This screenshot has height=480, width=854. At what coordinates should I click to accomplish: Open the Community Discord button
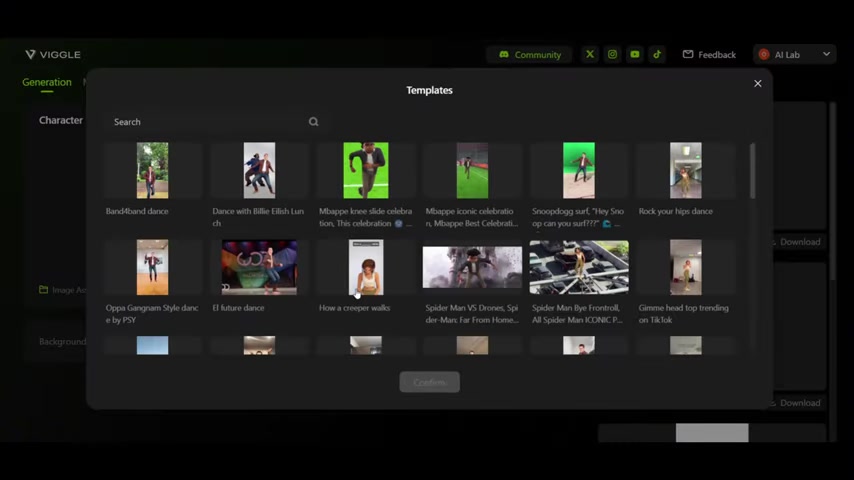tap(529, 54)
